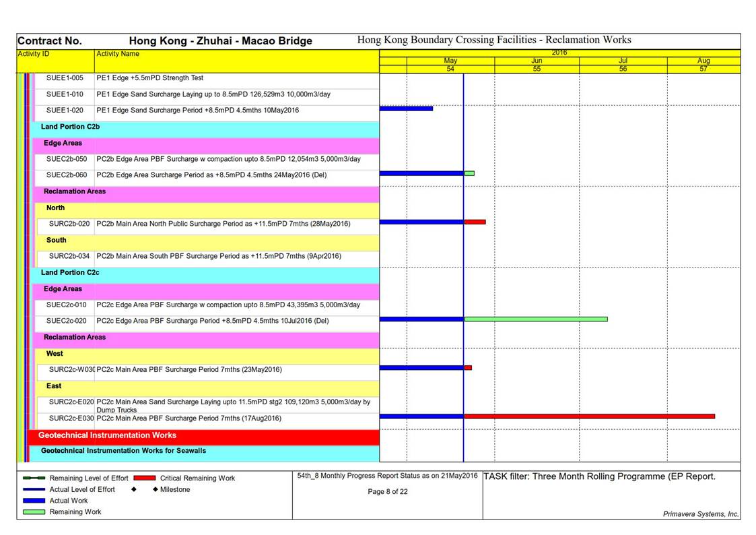This screenshot has height=535, width=756.
Task: Select activity ID SURC2c-E020
Action: click(72, 402)
